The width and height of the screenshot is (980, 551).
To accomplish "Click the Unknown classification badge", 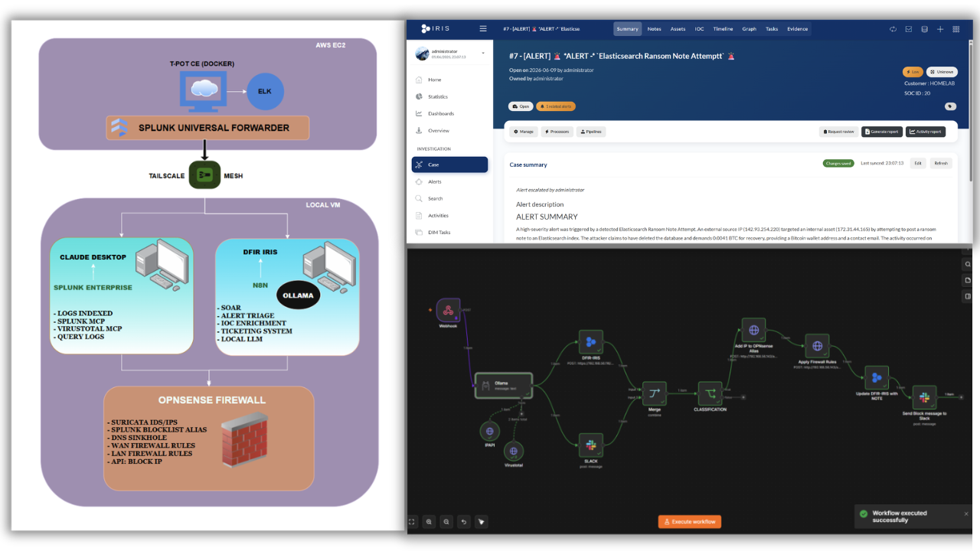I will pos(942,71).
